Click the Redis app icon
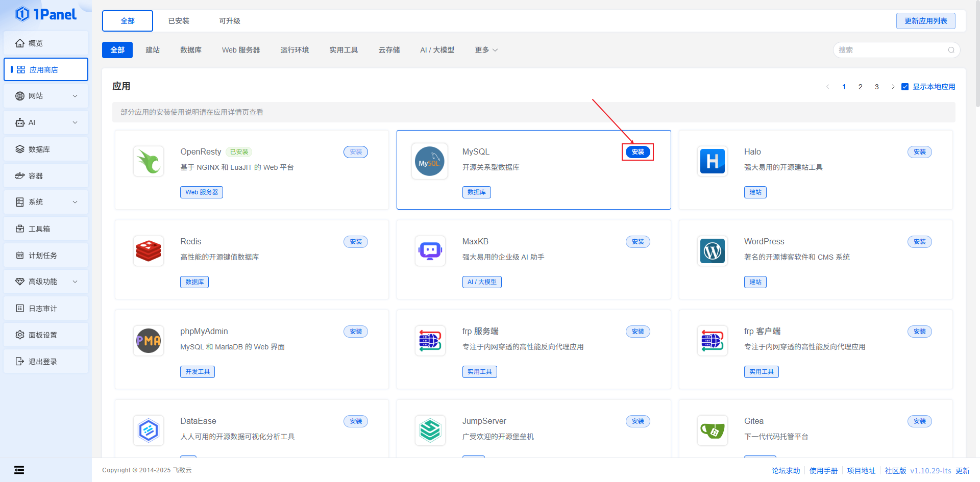This screenshot has height=482, width=980. (149, 251)
